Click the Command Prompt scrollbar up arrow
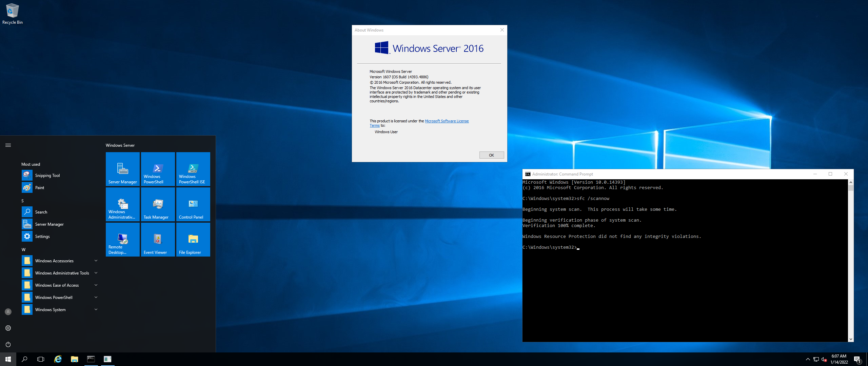The width and height of the screenshot is (868, 366). click(x=851, y=182)
